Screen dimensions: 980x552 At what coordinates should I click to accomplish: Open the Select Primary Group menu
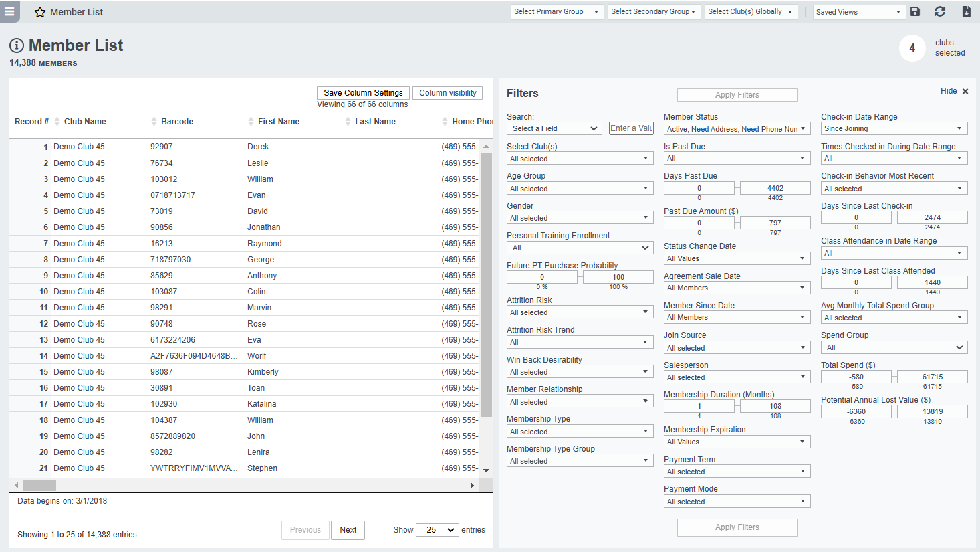point(557,11)
